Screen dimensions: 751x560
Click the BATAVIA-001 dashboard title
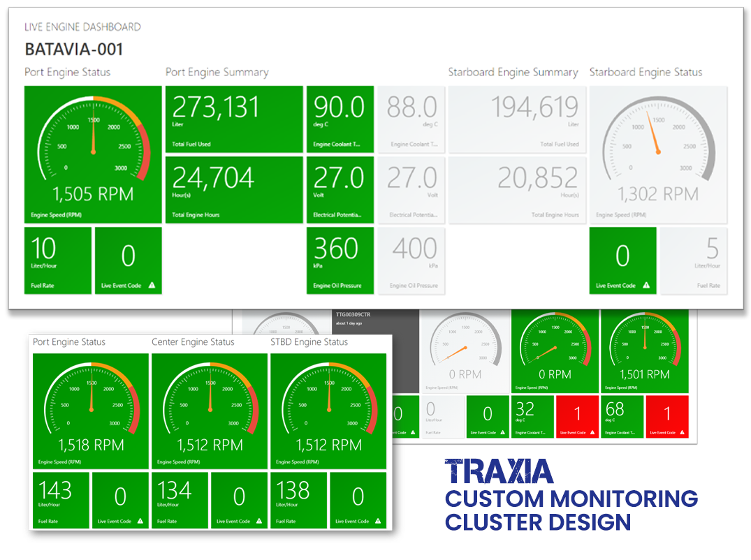[x=74, y=50]
